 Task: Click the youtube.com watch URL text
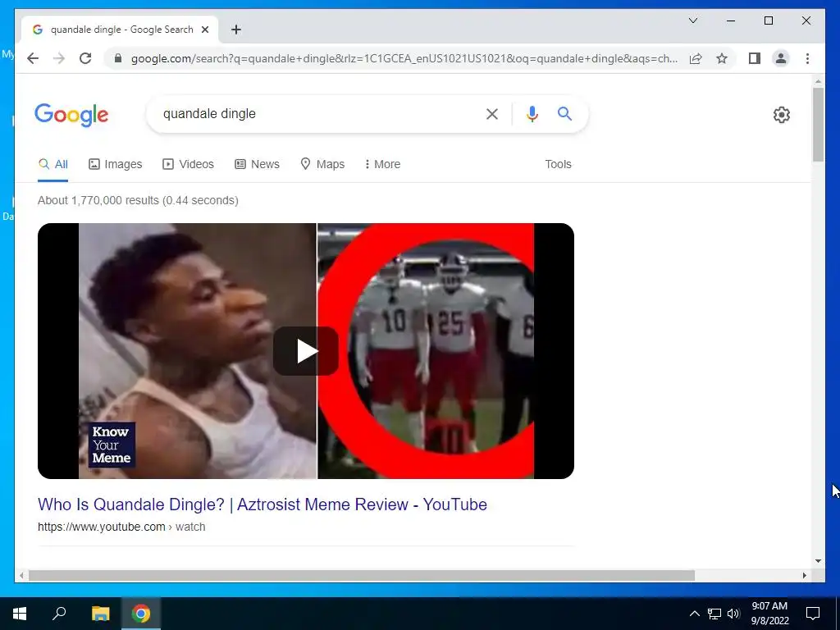(121, 527)
